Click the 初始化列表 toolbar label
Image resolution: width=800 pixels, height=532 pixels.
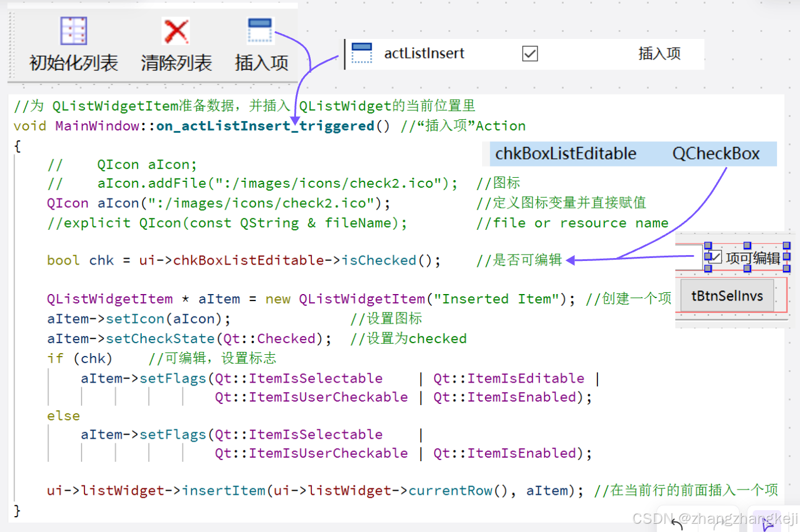click(x=74, y=63)
